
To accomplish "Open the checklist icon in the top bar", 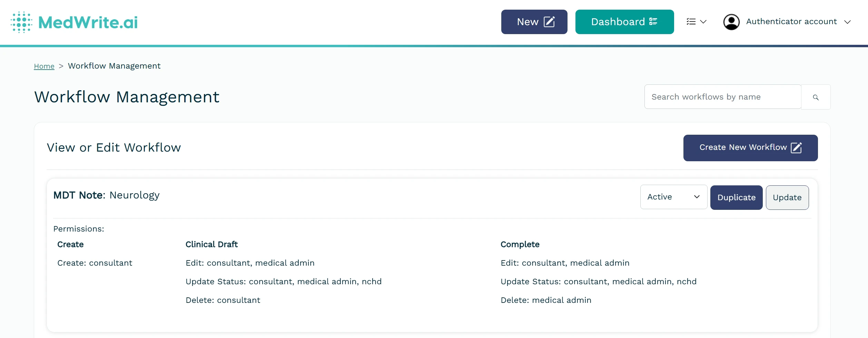I will tap(691, 21).
